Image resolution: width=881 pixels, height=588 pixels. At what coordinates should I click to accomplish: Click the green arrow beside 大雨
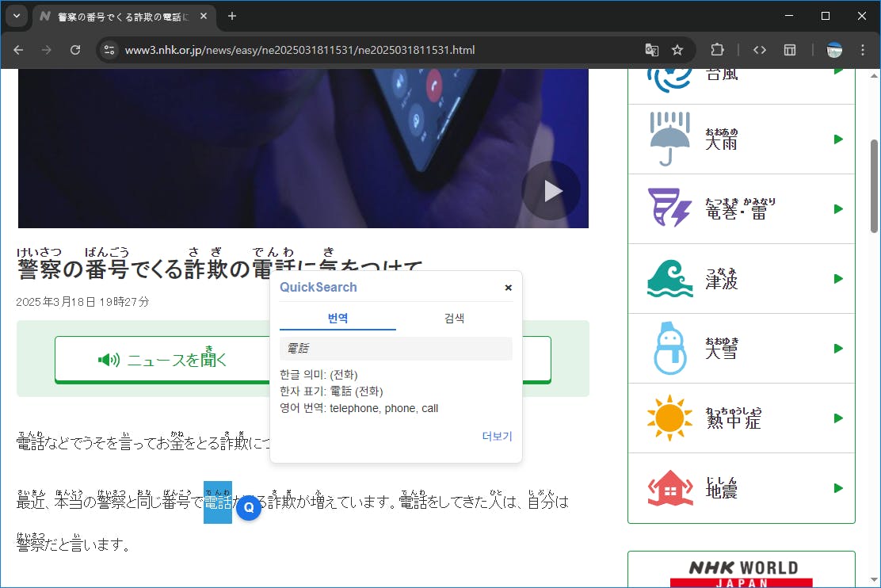(x=838, y=139)
